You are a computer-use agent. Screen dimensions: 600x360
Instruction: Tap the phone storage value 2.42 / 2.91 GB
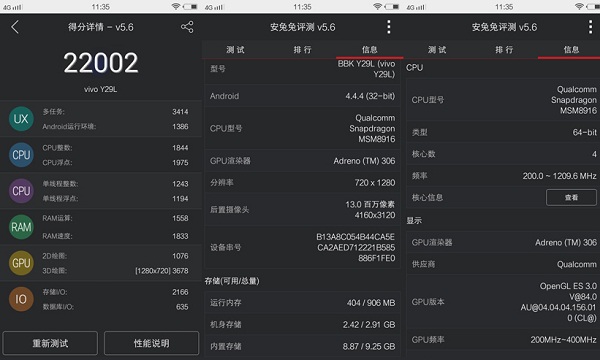click(x=369, y=324)
